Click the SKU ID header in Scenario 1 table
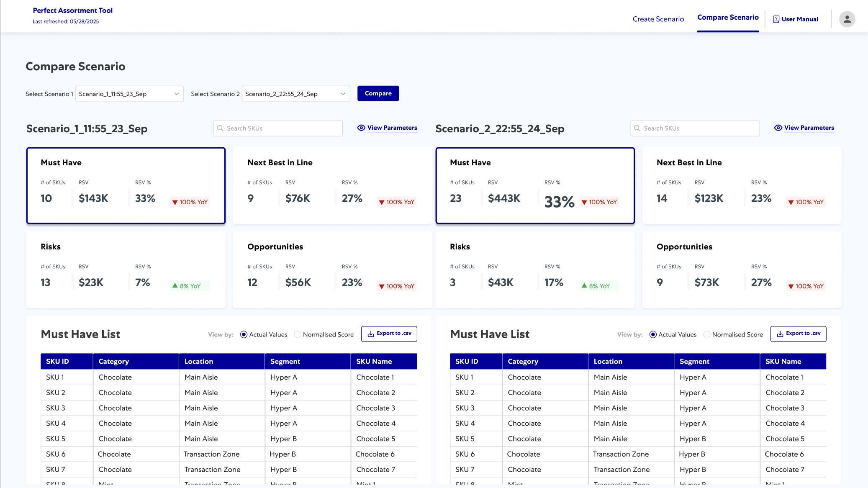This screenshot has height=488, width=868. coord(67,362)
